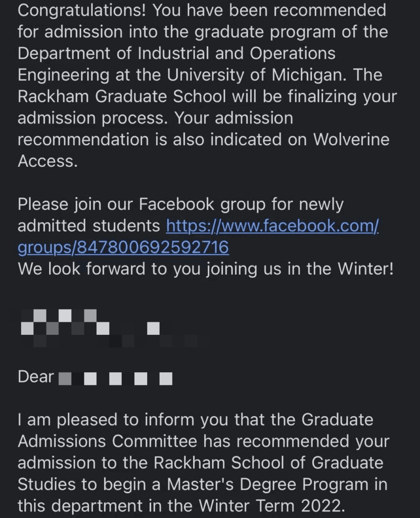
Task: Click the pixelated recipient name after Dear
Action: (x=116, y=378)
